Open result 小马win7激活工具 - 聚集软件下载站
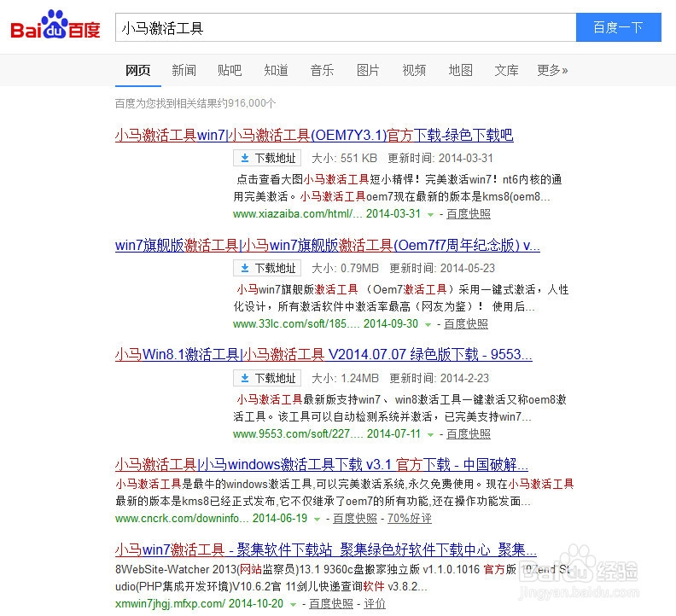 point(326,550)
